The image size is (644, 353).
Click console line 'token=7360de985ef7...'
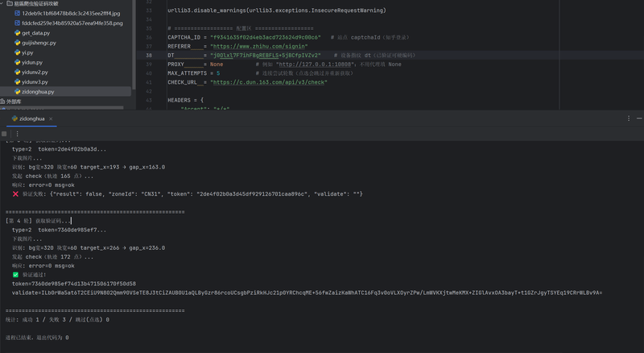59,230
